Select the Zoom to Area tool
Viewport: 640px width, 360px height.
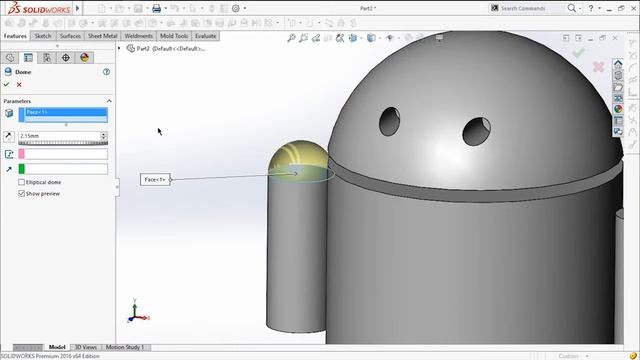tap(303, 38)
